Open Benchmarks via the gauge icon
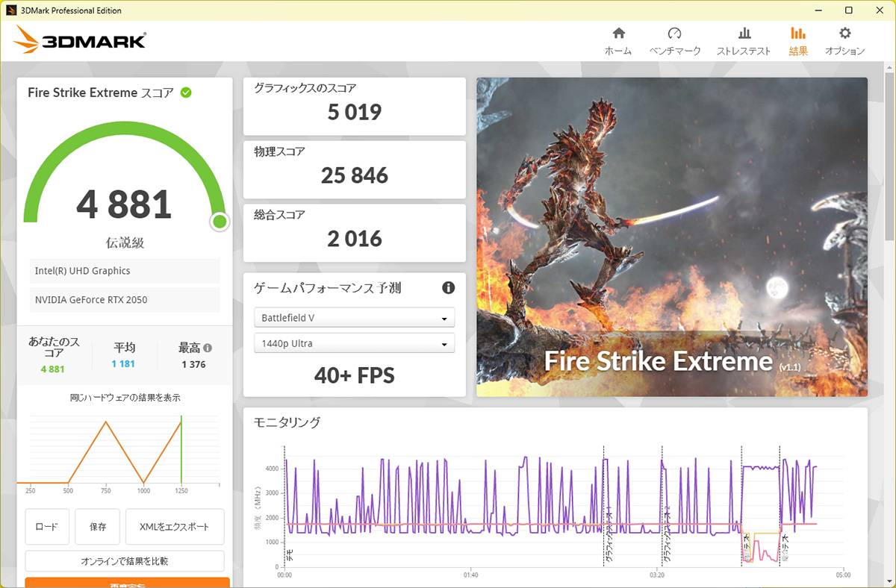 tap(674, 34)
